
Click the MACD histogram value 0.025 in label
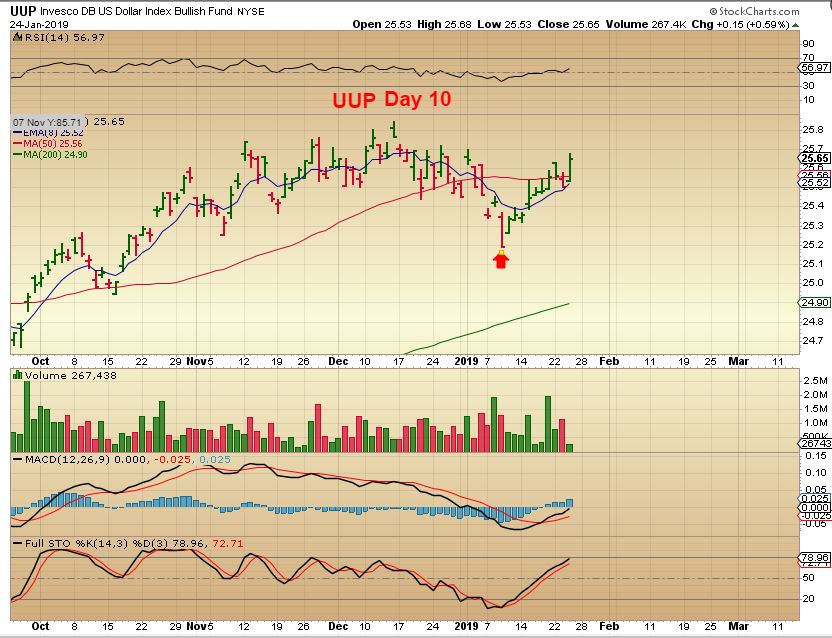tap(215, 459)
